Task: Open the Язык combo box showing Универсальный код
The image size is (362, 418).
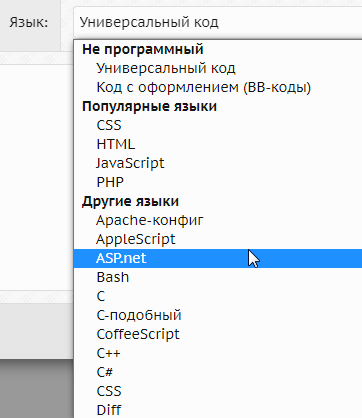Action: pos(218,22)
